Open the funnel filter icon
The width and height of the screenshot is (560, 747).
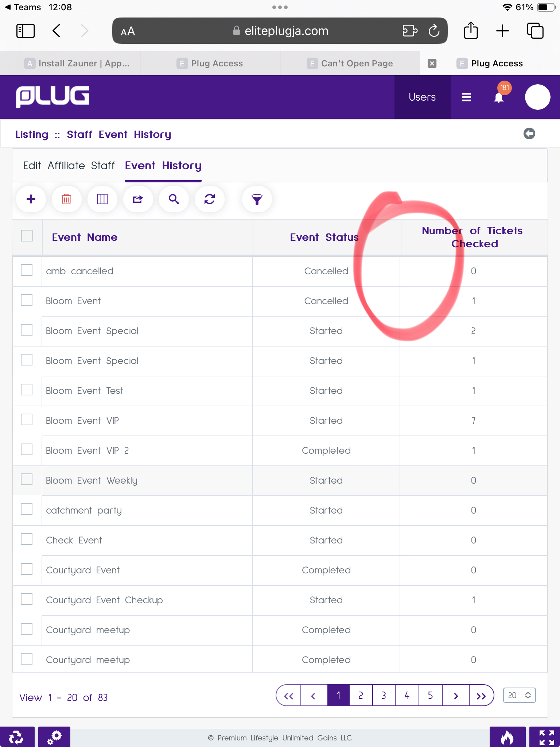[x=257, y=199]
